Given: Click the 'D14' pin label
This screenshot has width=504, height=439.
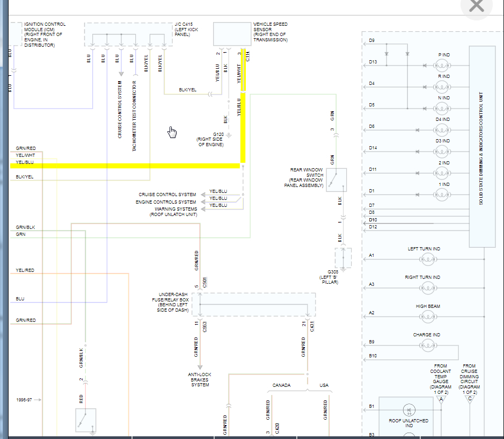Looking at the screenshot, I should (x=373, y=148).
